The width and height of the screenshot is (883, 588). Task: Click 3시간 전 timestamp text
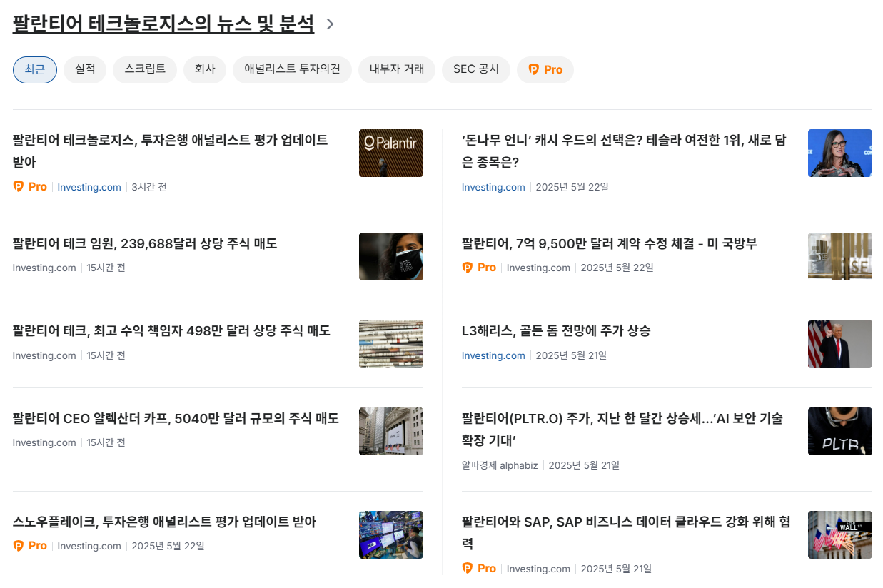tap(149, 187)
